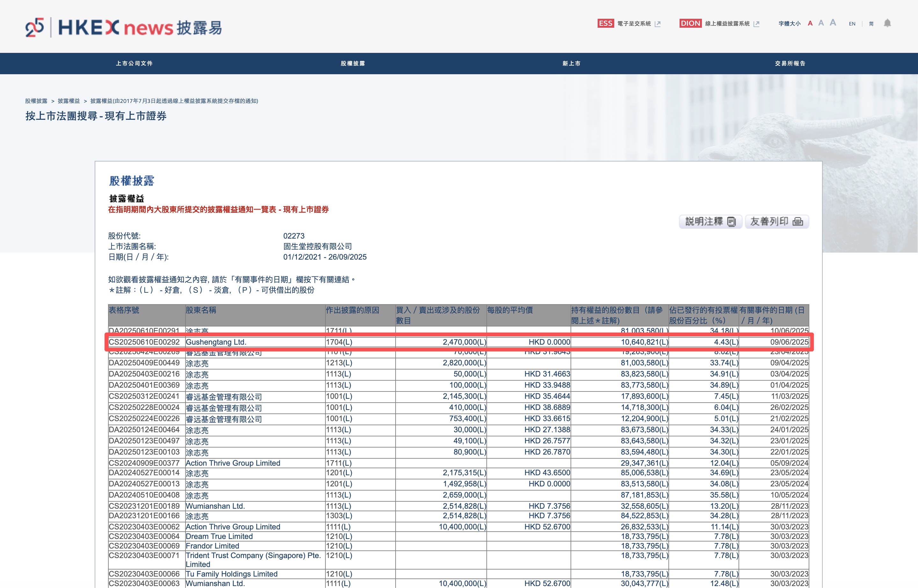Open the 上市公司文件 menu

[x=134, y=63]
